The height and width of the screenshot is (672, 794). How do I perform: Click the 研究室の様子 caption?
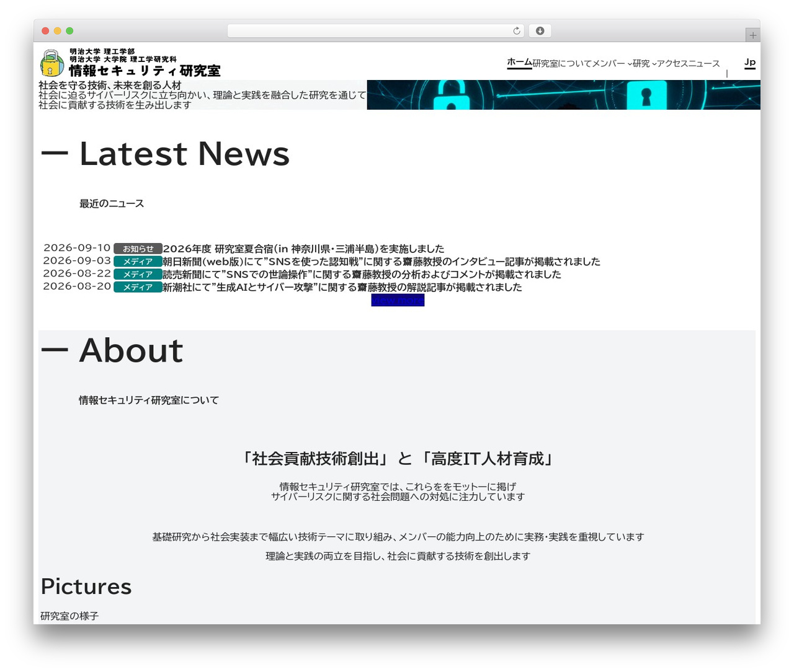[x=69, y=616]
